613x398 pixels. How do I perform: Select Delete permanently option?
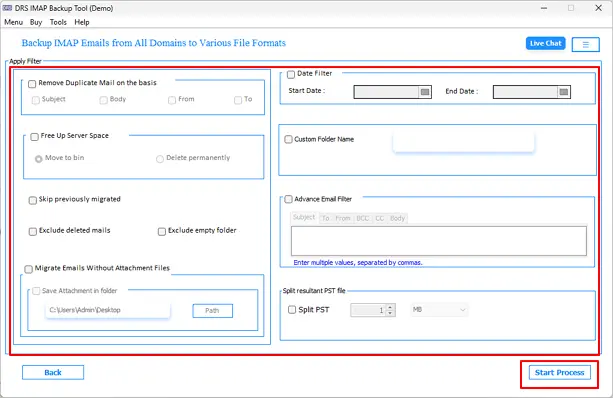click(x=160, y=159)
